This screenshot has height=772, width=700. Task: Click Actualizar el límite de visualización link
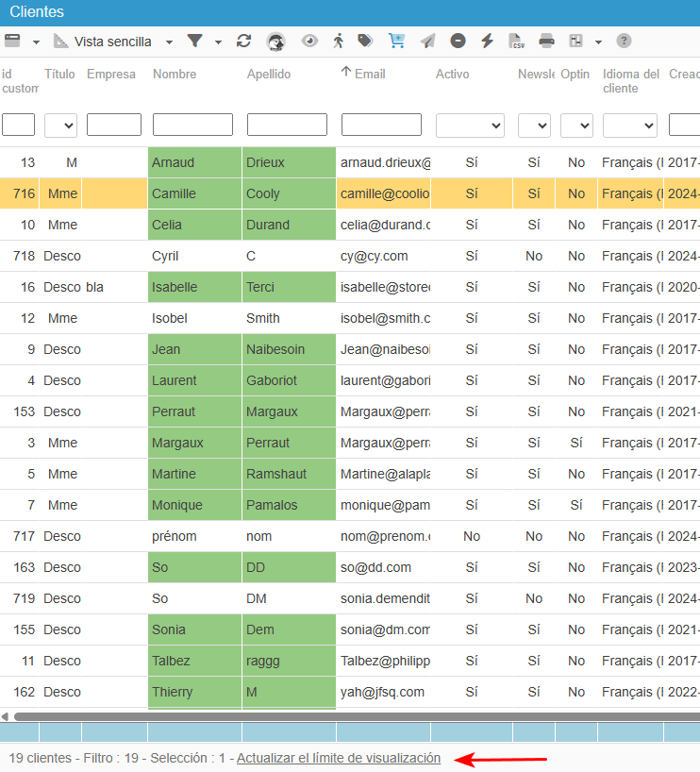[339, 758]
